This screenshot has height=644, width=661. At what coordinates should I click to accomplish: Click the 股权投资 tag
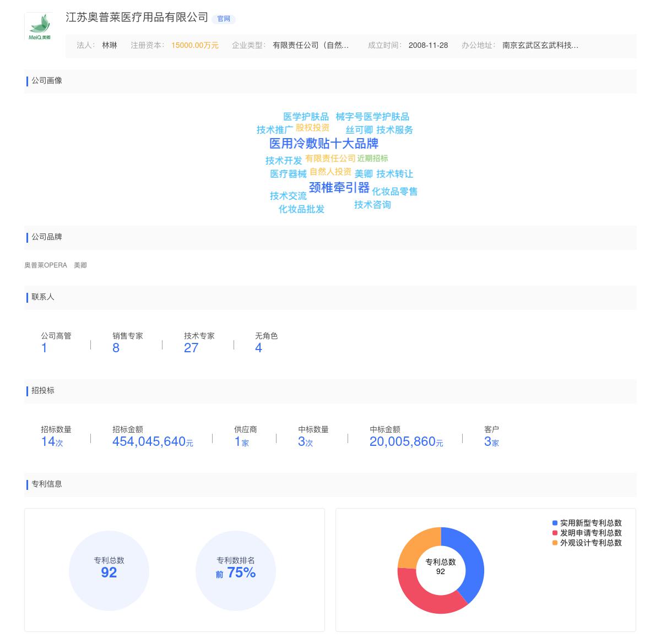point(312,128)
